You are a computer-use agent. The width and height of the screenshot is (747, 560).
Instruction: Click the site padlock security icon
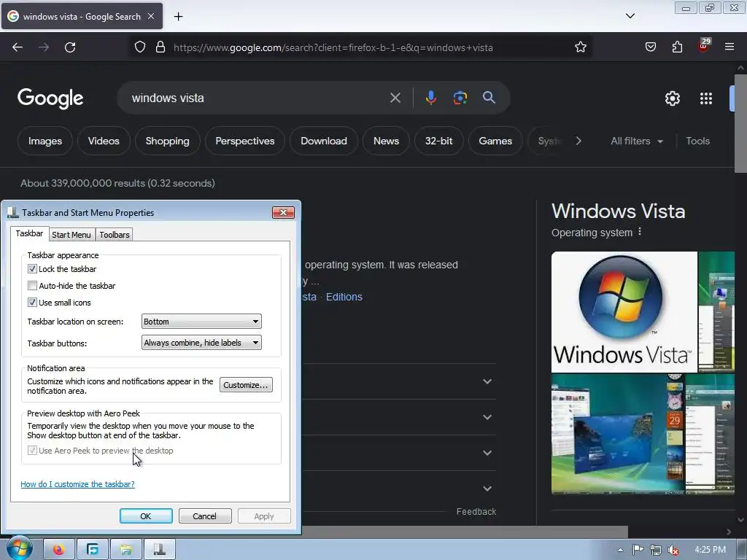160,47
